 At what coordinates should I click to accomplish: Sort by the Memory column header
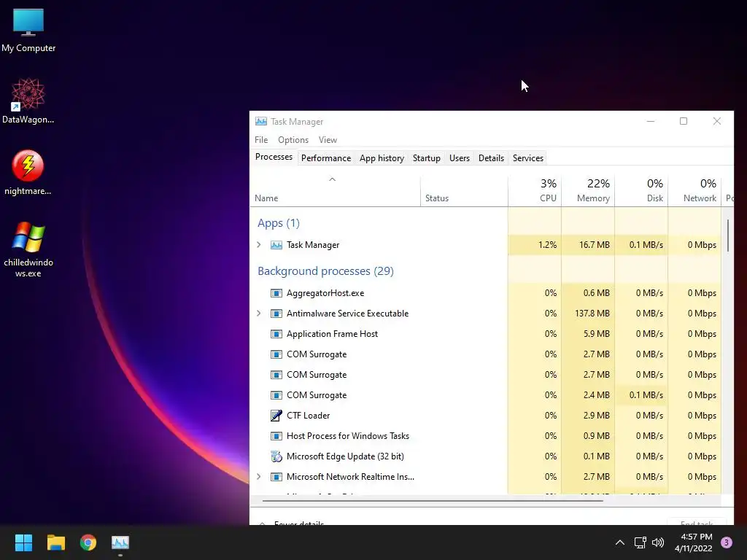(x=588, y=191)
